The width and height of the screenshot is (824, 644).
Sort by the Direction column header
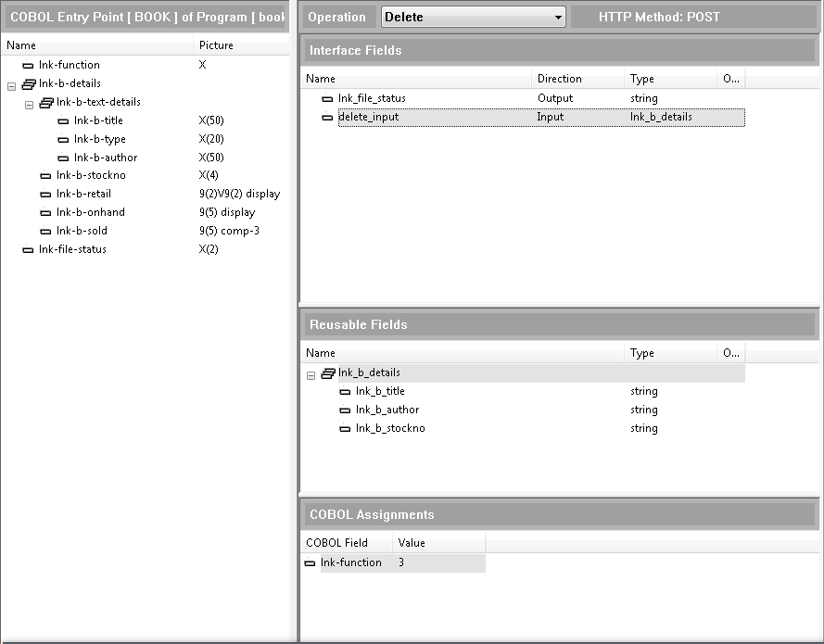[x=560, y=79]
